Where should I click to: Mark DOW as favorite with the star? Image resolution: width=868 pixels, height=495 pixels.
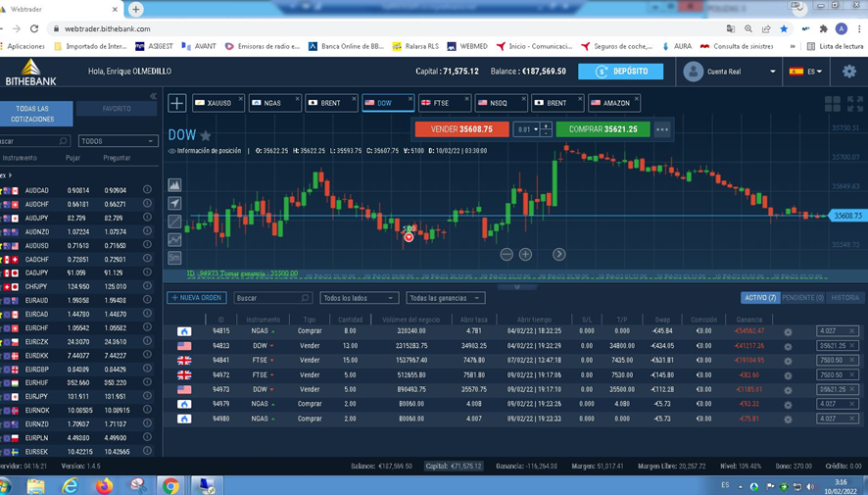tap(206, 135)
